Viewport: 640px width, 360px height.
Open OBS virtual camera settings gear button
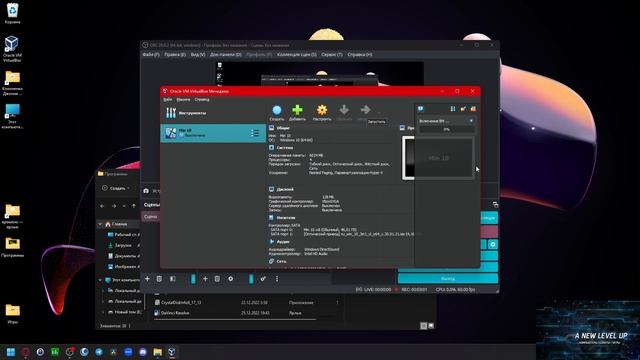point(493,244)
